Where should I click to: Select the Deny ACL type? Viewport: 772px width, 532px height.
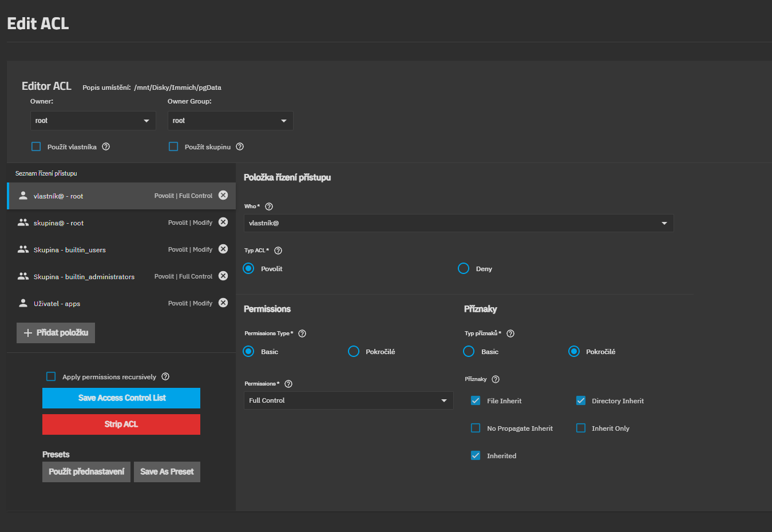click(464, 269)
